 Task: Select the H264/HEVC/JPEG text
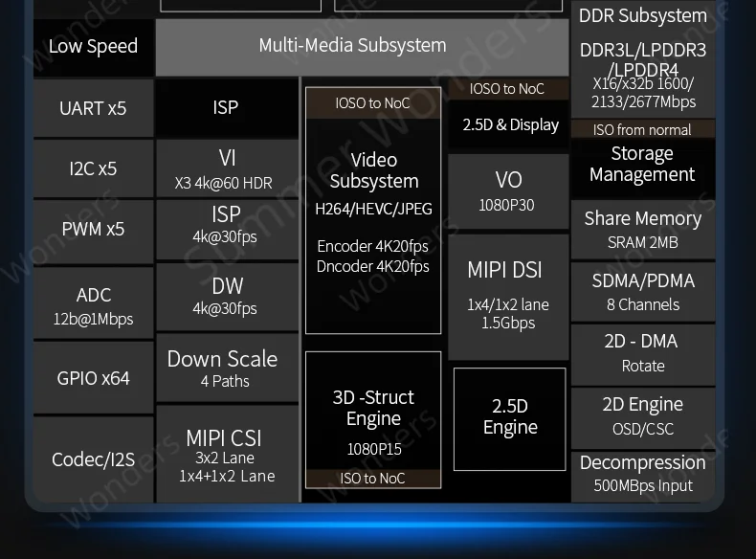[373, 209]
